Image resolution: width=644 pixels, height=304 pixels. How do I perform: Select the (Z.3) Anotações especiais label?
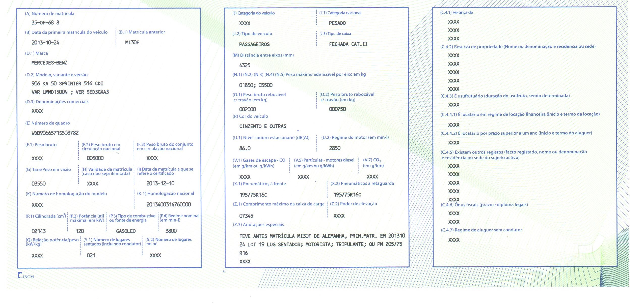(258, 225)
